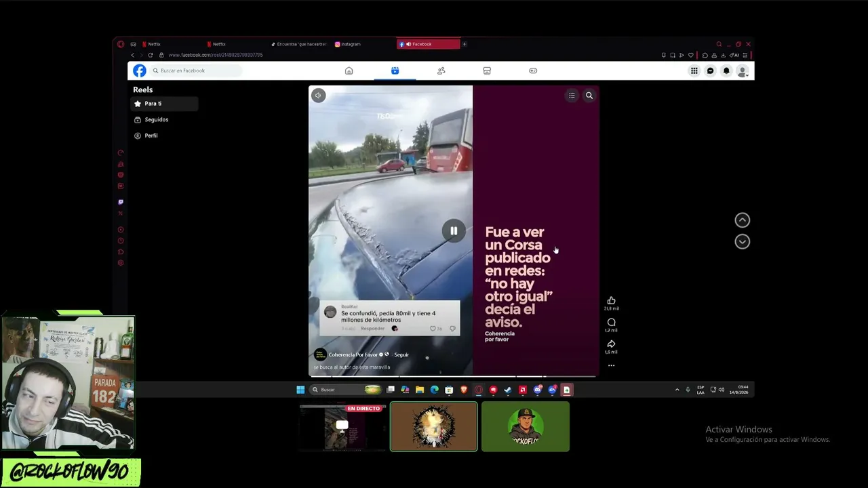Image resolution: width=868 pixels, height=488 pixels.
Task: Open Brave browser from the taskbar
Action: click(x=464, y=390)
